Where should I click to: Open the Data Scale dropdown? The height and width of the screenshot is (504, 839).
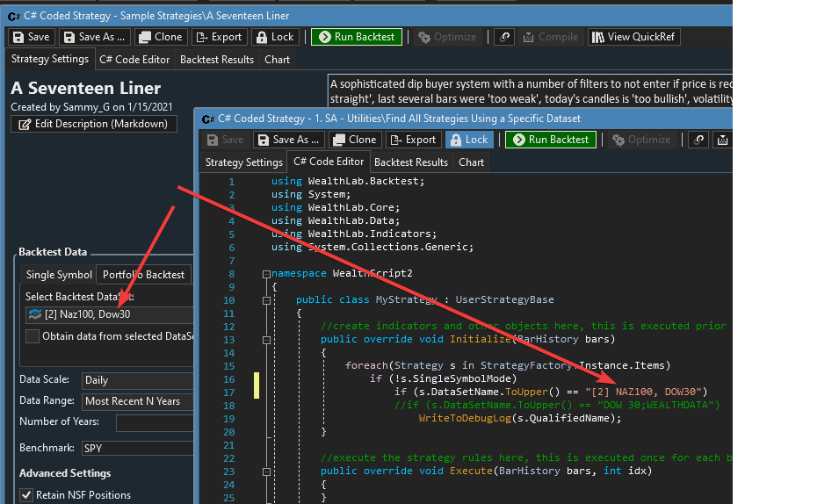point(136,380)
